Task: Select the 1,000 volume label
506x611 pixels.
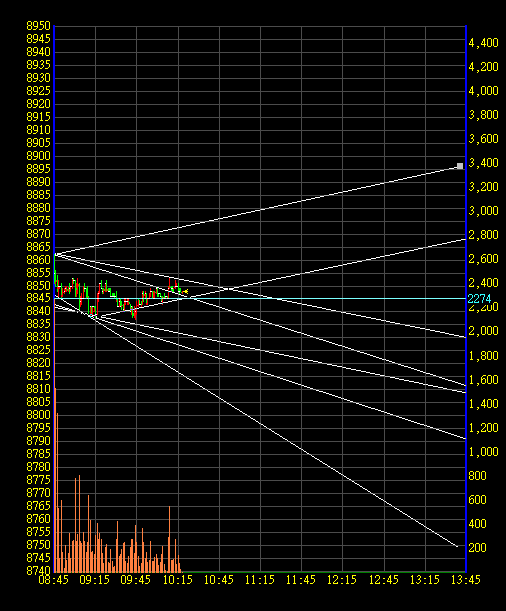Action: pyautogui.click(x=483, y=452)
